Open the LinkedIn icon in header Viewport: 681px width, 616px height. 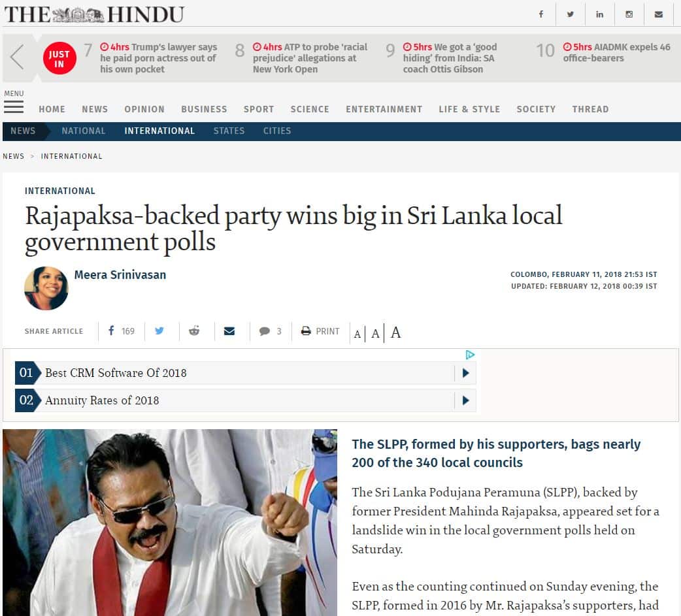[x=599, y=14]
